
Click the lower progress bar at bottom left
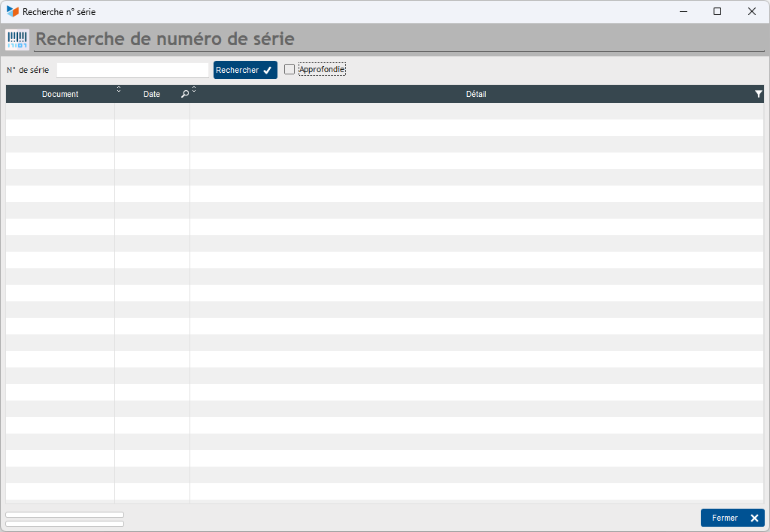coord(65,523)
